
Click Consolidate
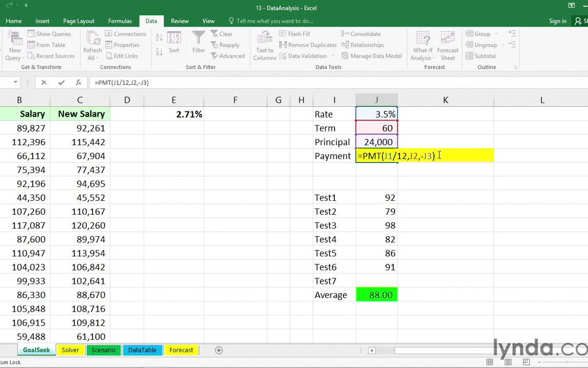pyautogui.click(x=361, y=34)
